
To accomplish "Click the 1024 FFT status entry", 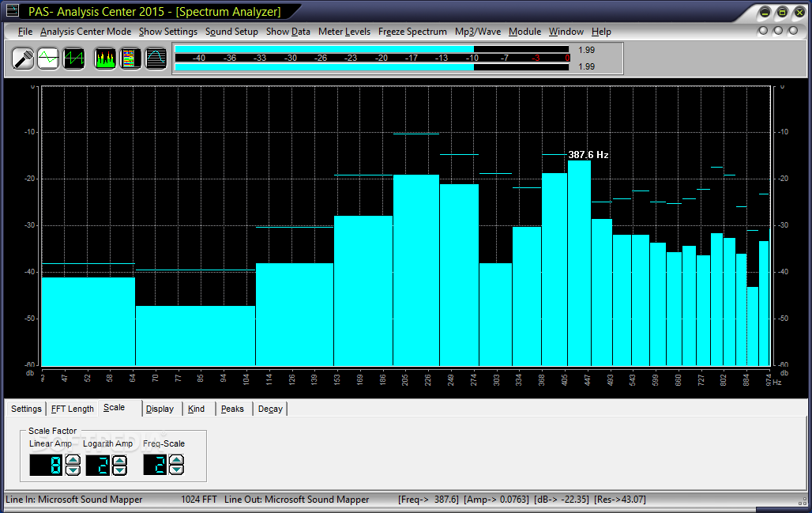I will coord(199,500).
